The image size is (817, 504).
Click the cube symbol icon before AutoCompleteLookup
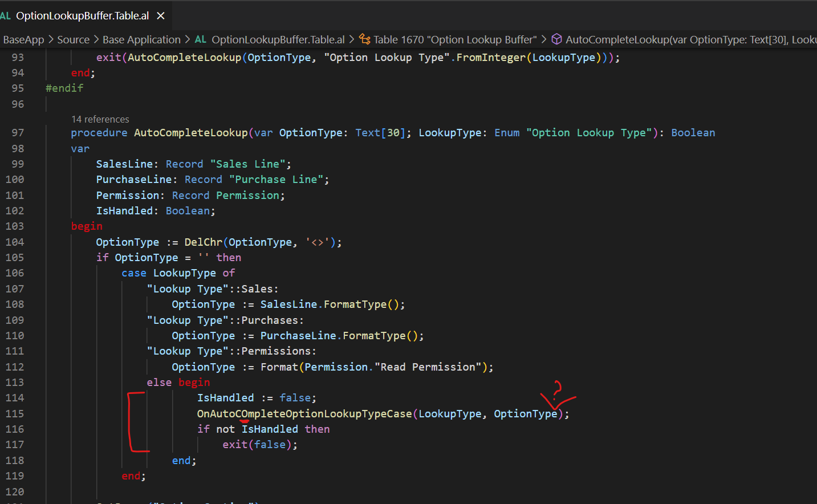(556, 39)
